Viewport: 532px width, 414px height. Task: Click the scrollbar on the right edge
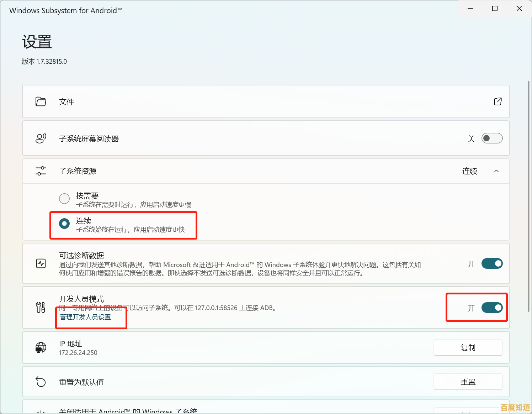pos(530,214)
